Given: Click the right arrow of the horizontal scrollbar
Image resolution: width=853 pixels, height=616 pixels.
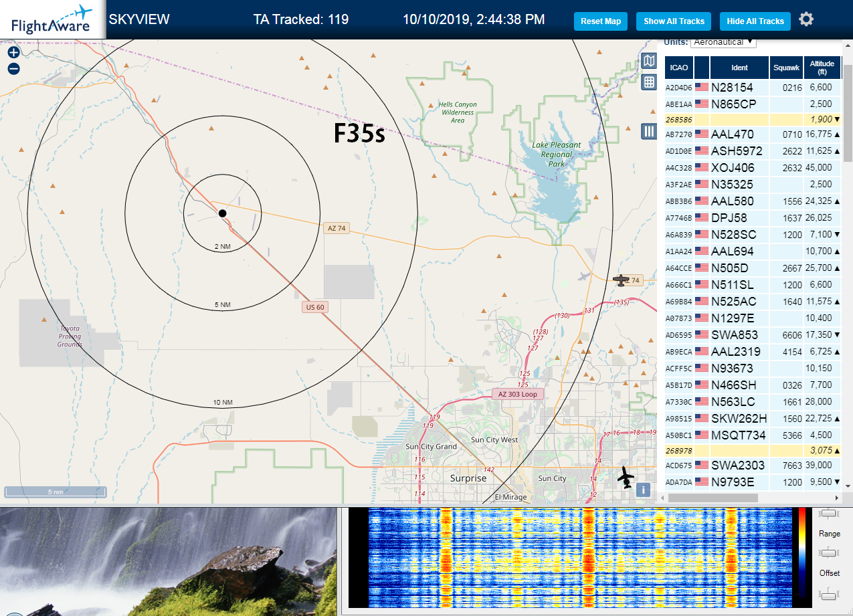Looking at the screenshot, I should click(x=836, y=498).
